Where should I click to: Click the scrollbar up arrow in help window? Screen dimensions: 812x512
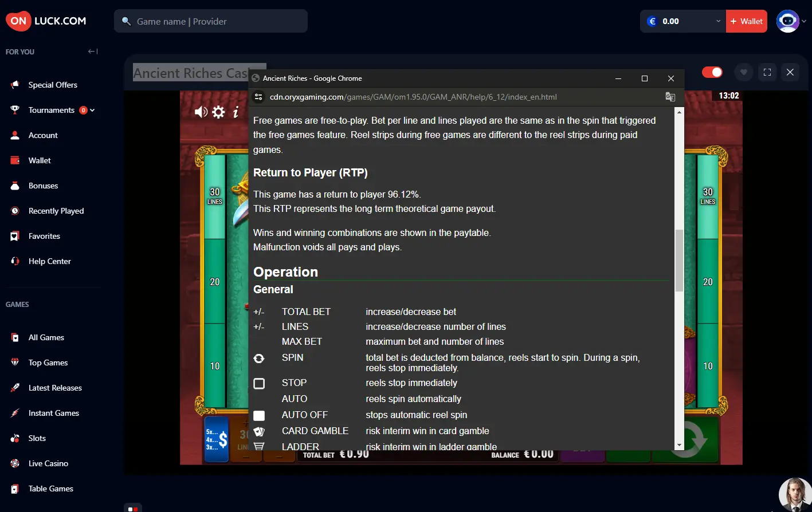click(679, 112)
